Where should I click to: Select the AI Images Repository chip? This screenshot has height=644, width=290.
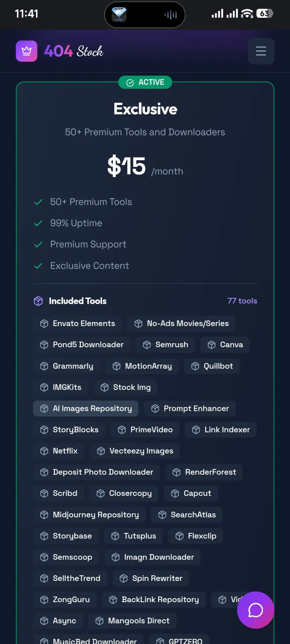pos(86,408)
